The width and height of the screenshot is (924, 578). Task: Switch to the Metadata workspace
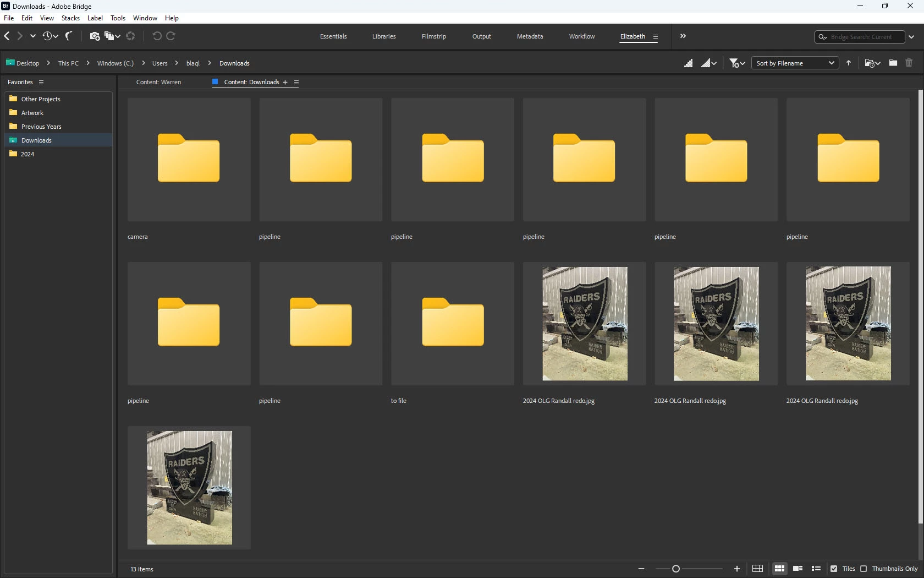(530, 36)
